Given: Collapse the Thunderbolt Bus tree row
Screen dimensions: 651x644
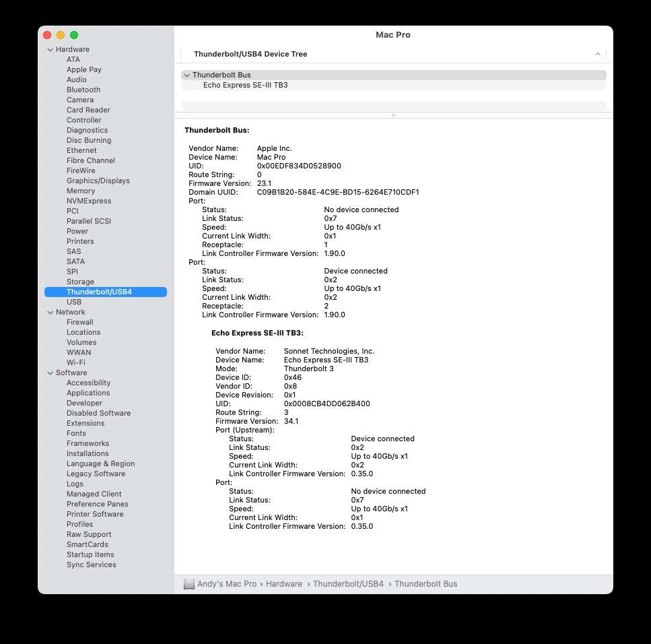Looking at the screenshot, I should [187, 75].
